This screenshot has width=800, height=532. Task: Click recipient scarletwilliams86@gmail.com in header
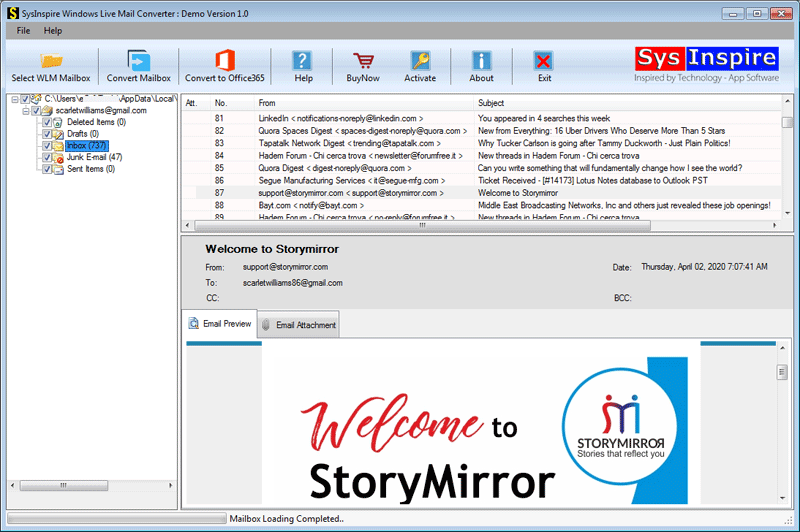click(x=292, y=283)
